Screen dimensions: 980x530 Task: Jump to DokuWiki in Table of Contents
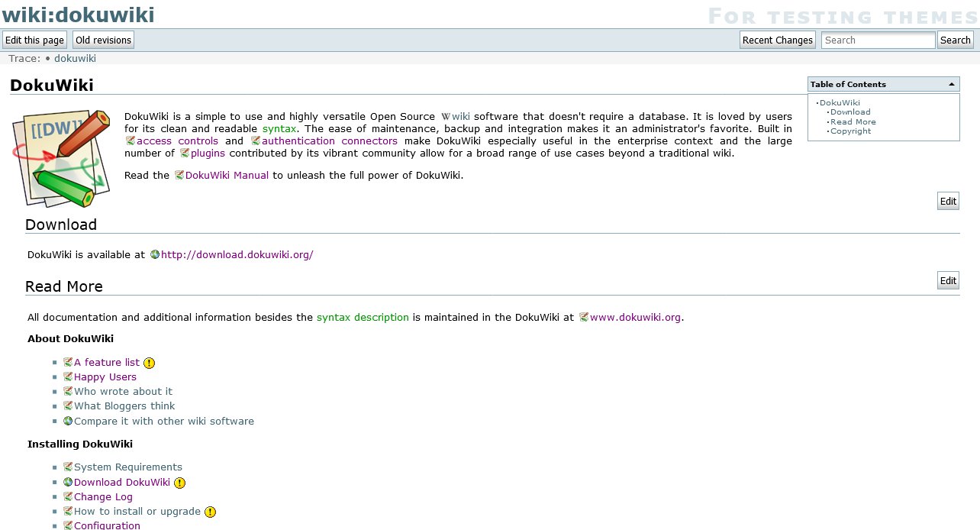point(840,103)
